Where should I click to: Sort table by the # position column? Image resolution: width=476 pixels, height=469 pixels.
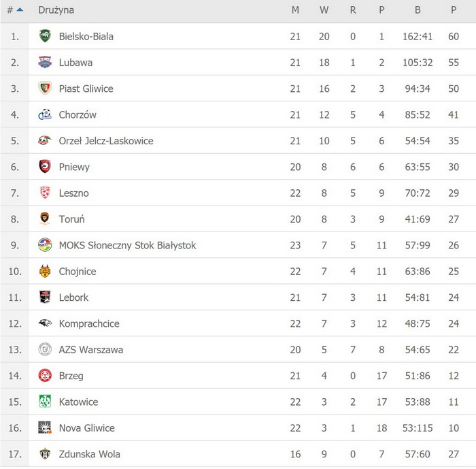click(10, 10)
